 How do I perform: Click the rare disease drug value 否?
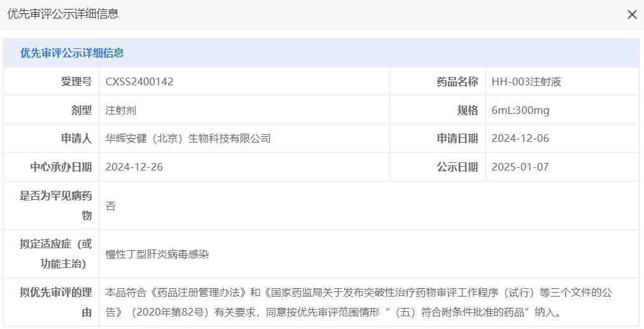pos(111,206)
